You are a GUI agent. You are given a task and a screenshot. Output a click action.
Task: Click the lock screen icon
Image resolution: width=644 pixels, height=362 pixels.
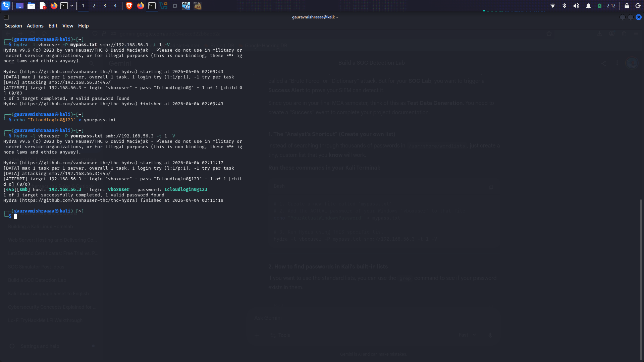coord(627,6)
